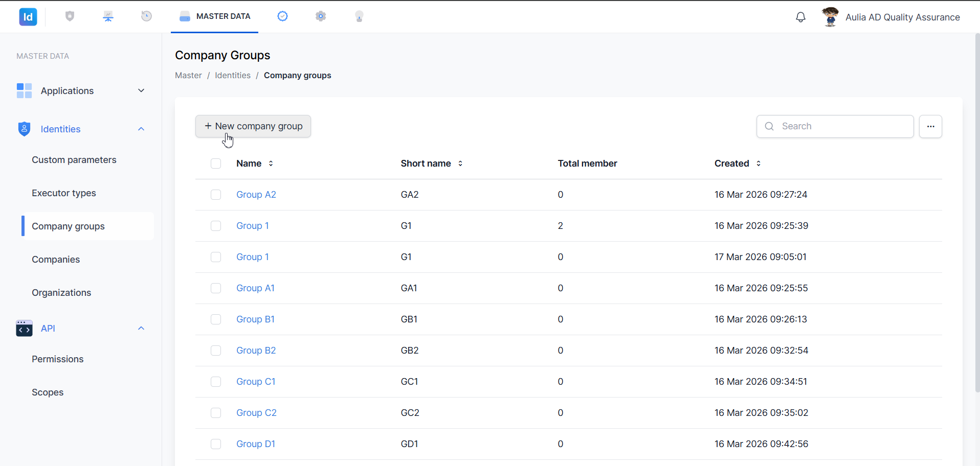Click the GB2 short name cell

point(410,351)
